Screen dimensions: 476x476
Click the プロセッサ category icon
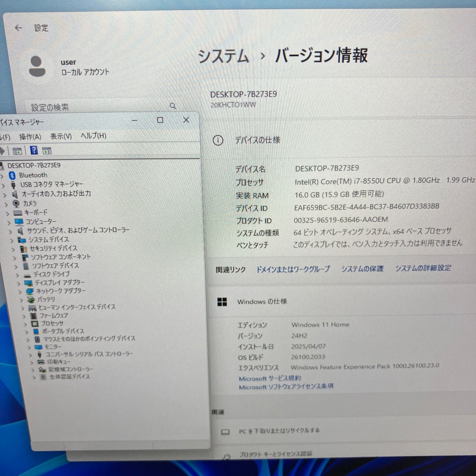tap(35, 323)
